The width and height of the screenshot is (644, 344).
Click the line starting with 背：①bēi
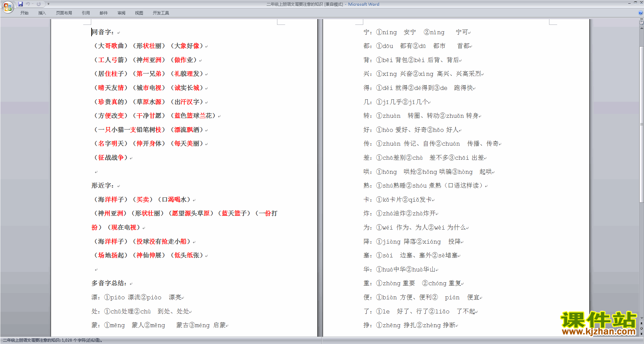point(412,60)
